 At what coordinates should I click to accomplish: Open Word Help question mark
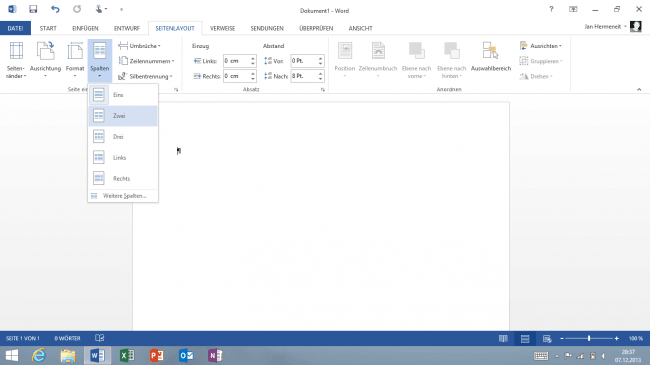click(551, 9)
